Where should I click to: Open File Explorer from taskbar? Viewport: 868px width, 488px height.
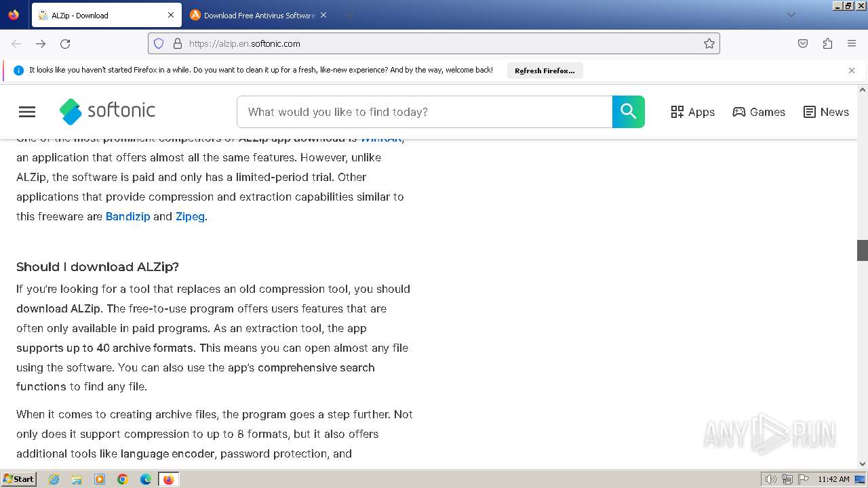pos(77,479)
